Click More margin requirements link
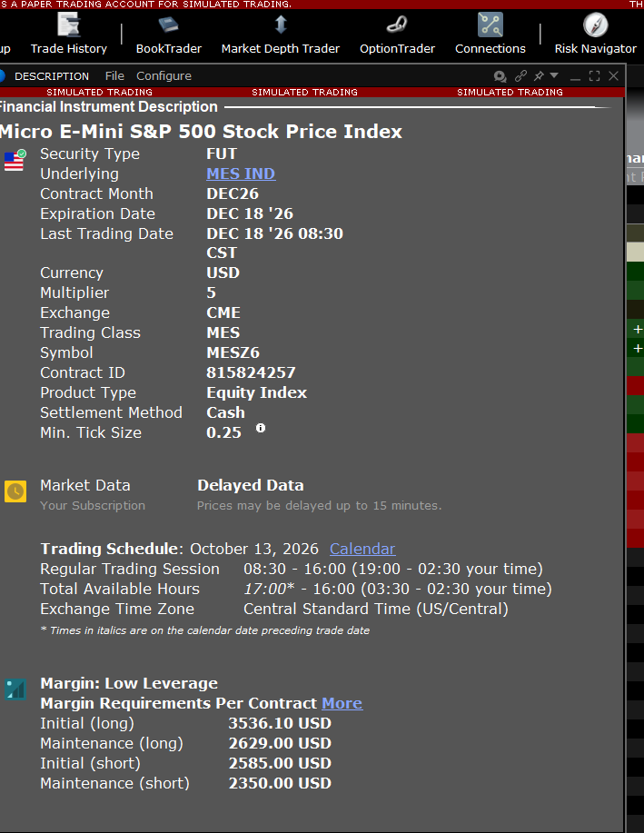644x833 pixels. (342, 703)
